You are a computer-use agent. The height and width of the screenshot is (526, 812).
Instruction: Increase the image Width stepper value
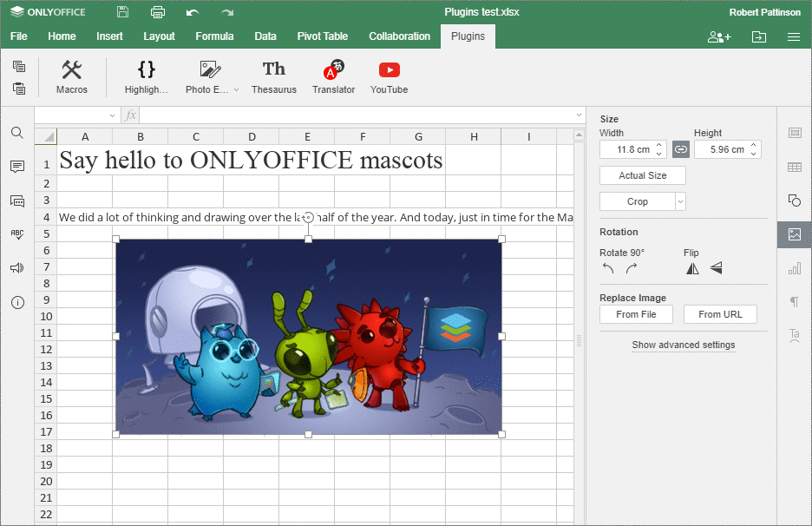[x=659, y=146]
